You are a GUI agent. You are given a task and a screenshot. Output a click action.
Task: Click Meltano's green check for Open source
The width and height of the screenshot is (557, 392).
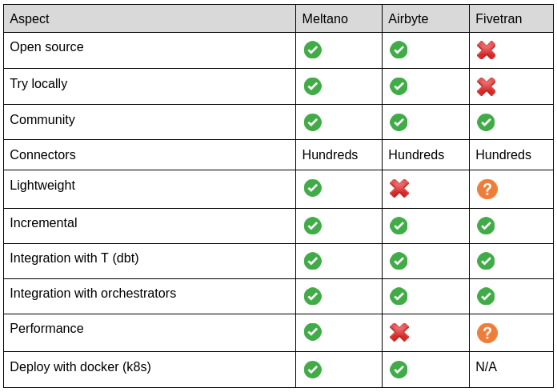[313, 50]
